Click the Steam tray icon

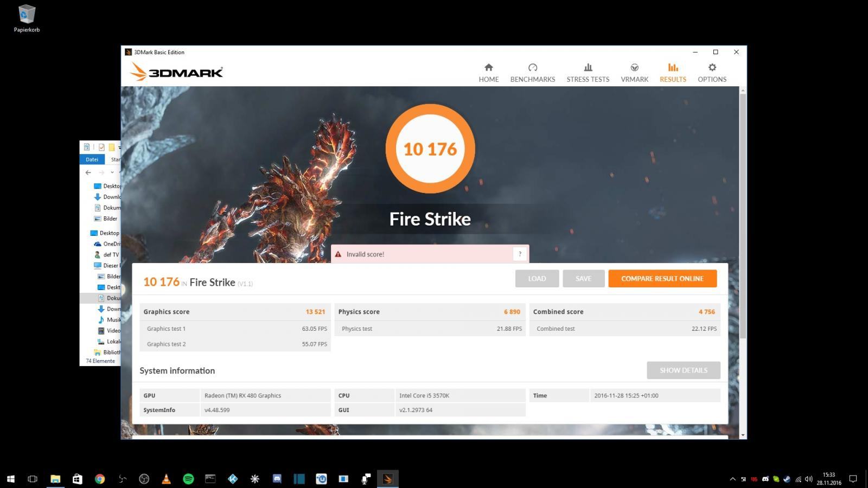click(787, 479)
